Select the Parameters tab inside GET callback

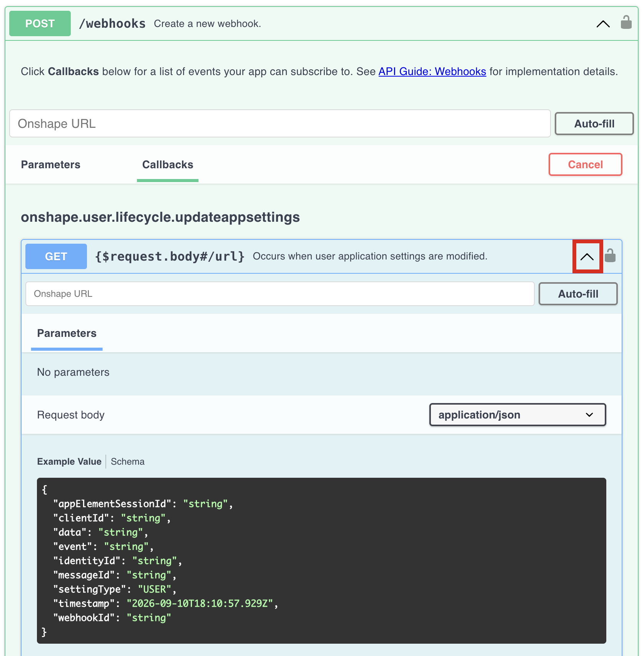67,333
